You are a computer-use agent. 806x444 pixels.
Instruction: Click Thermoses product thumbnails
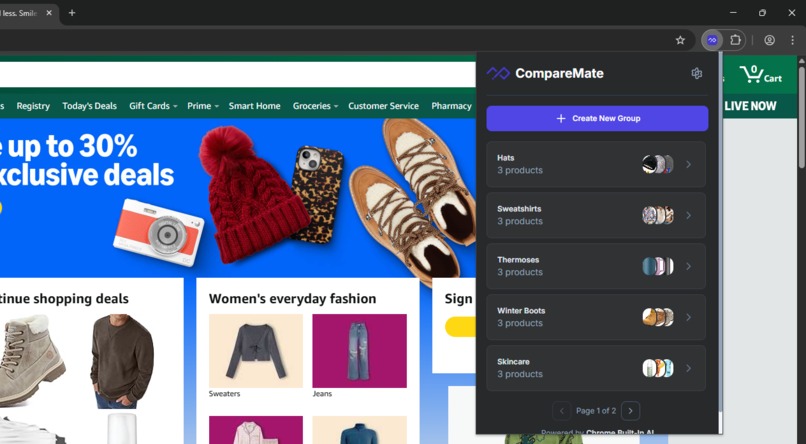tap(658, 266)
